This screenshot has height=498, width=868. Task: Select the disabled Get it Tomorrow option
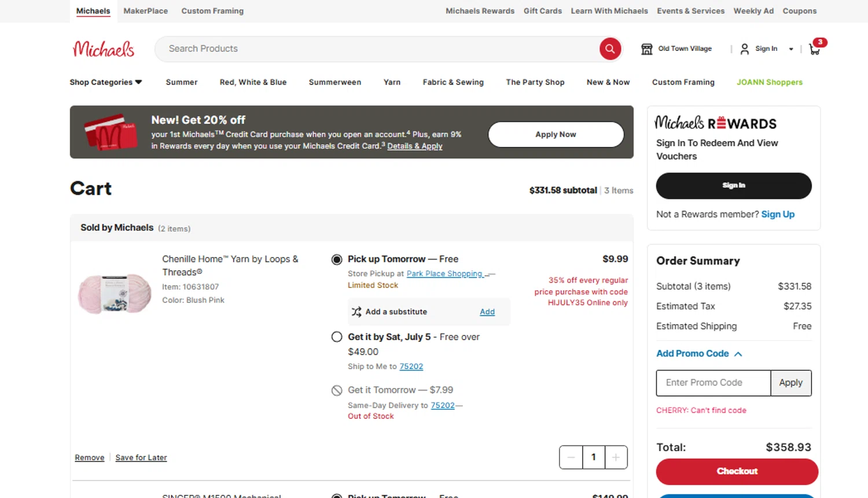337,390
